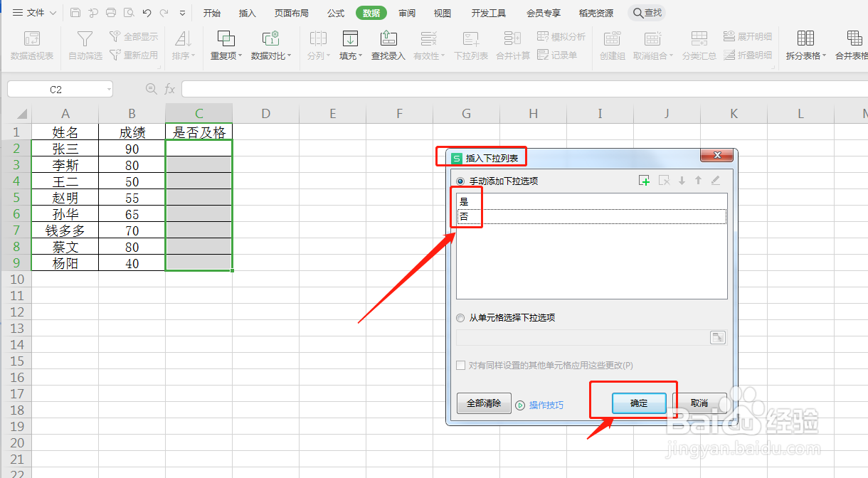Click 记录单 in the ribbon
The width and height of the screenshot is (868, 478).
coord(557,55)
